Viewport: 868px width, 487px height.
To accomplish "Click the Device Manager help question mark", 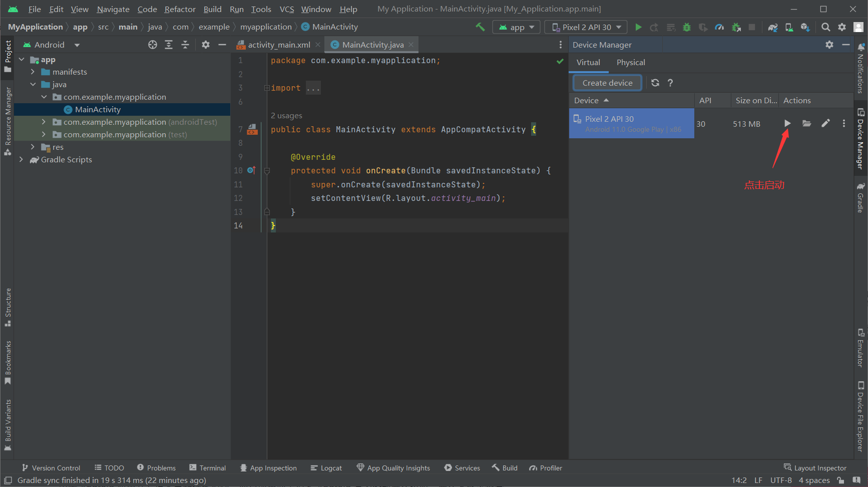I will coord(670,83).
